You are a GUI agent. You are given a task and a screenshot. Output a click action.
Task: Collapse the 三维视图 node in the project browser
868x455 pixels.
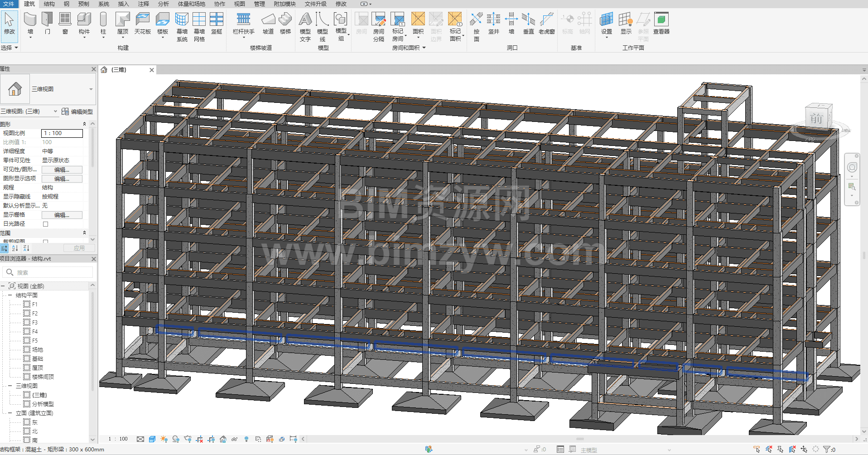point(10,386)
